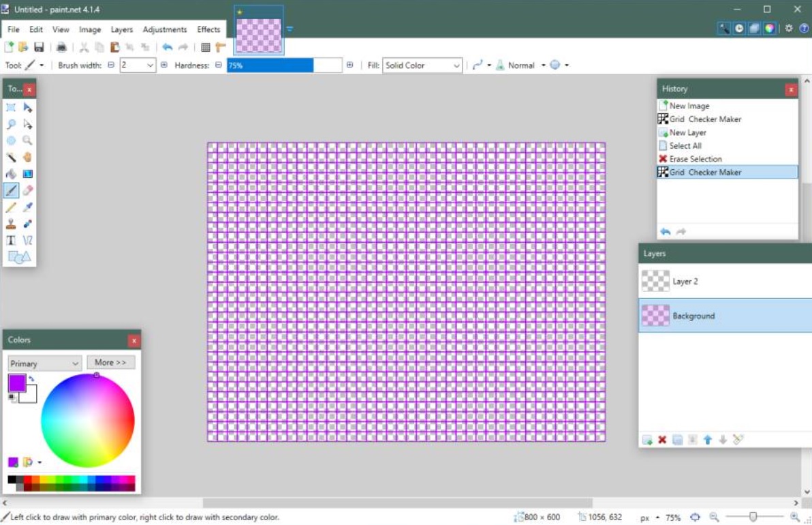Viewport: 812px width, 525px height.
Task: Select the Pencil tool
Action: pyautogui.click(x=11, y=207)
